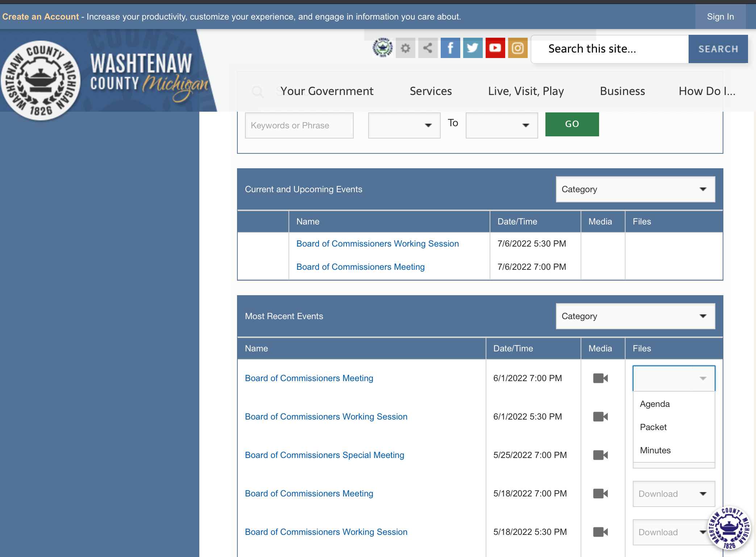The image size is (756, 557).
Task: Select Packet from the files dropdown
Action: coord(653,427)
